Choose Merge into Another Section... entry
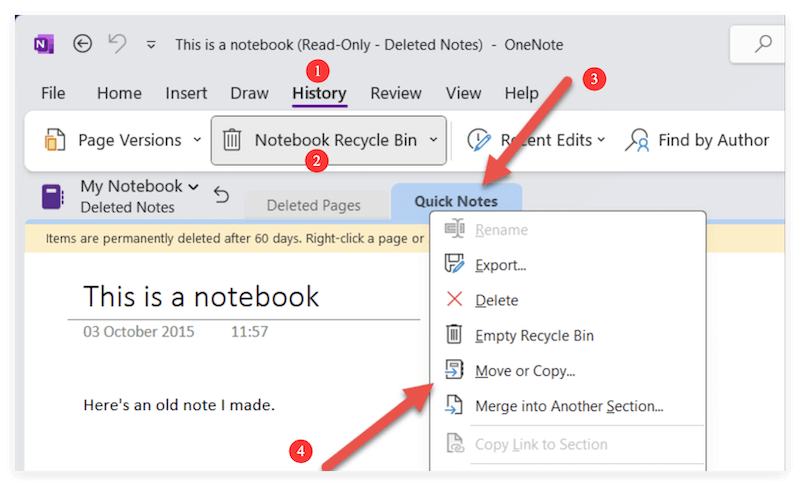The width and height of the screenshot is (800, 486). [x=569, y=406]
